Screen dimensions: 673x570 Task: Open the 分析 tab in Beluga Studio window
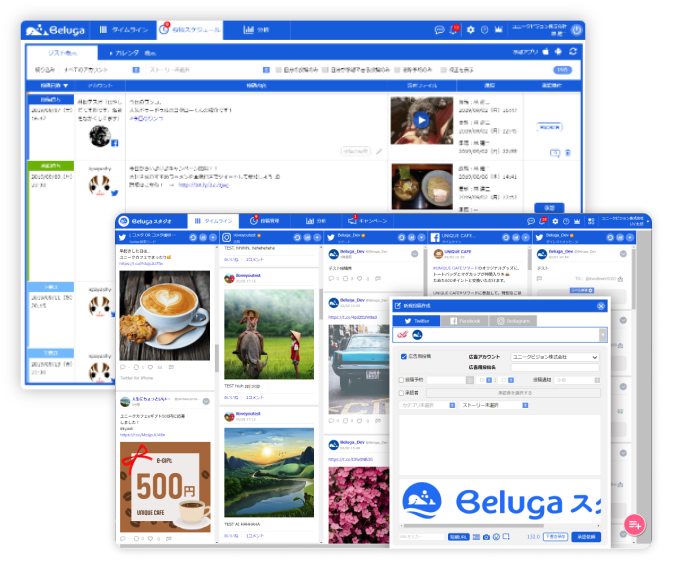[x=316, y=221]
